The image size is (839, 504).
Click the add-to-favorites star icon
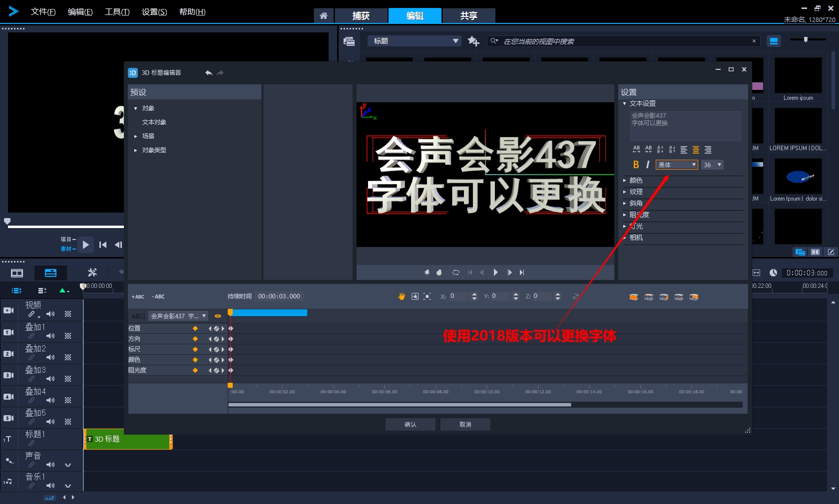pos(473,41)
